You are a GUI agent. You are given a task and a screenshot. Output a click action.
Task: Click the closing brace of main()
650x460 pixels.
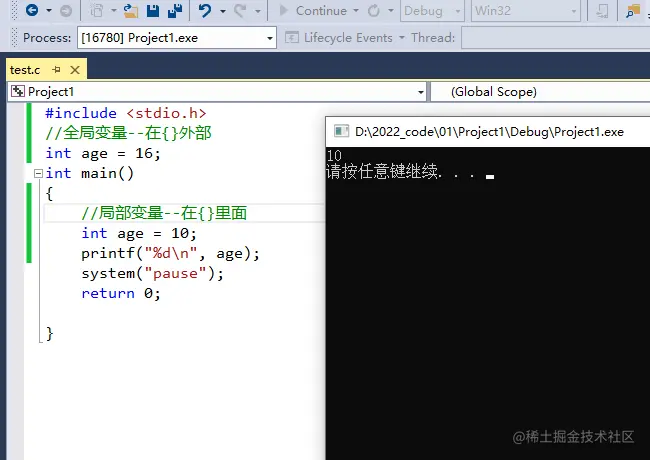[x=50, y=334]
